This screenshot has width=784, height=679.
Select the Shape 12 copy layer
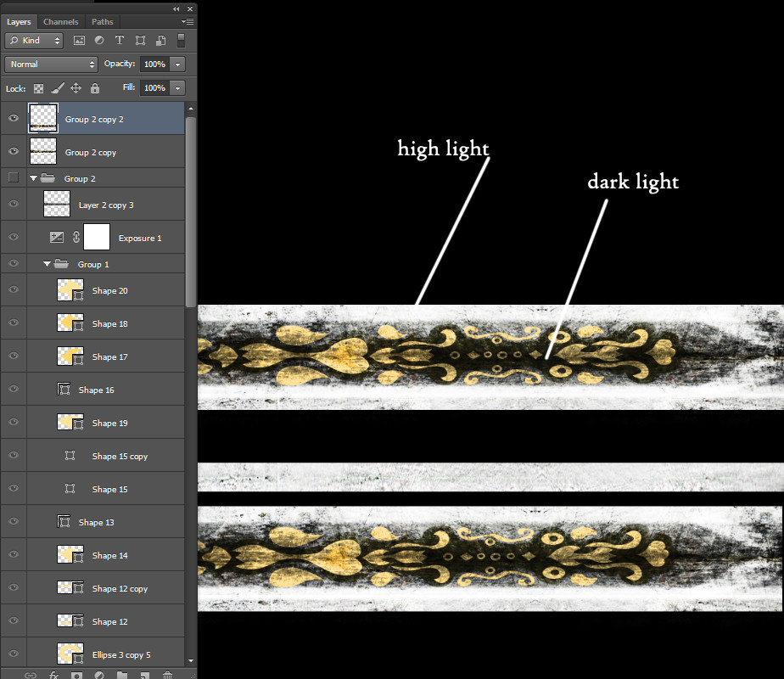tap(92, 588)
